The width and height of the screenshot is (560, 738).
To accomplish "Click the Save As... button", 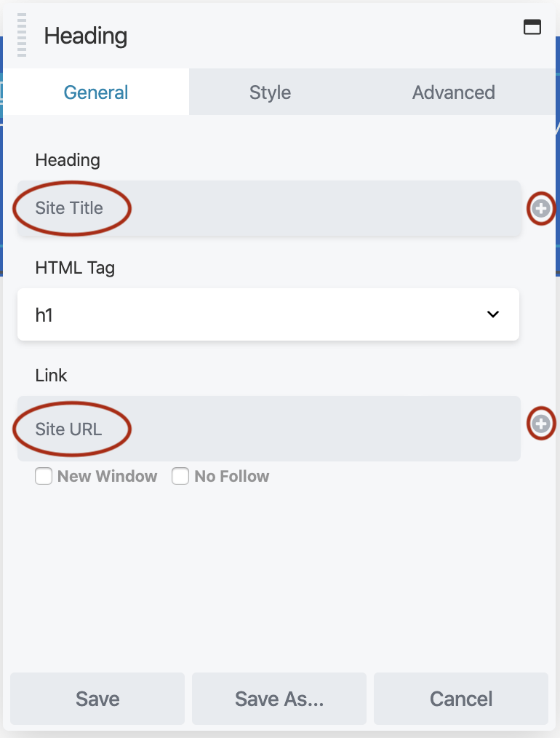I will pyautogui.click(x=279, y=699).
